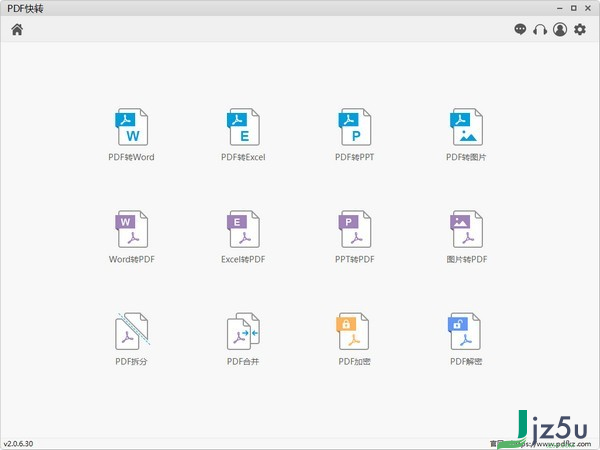Click the PPT转PDF text label
The image size is (600, 450).
[355, 259]
